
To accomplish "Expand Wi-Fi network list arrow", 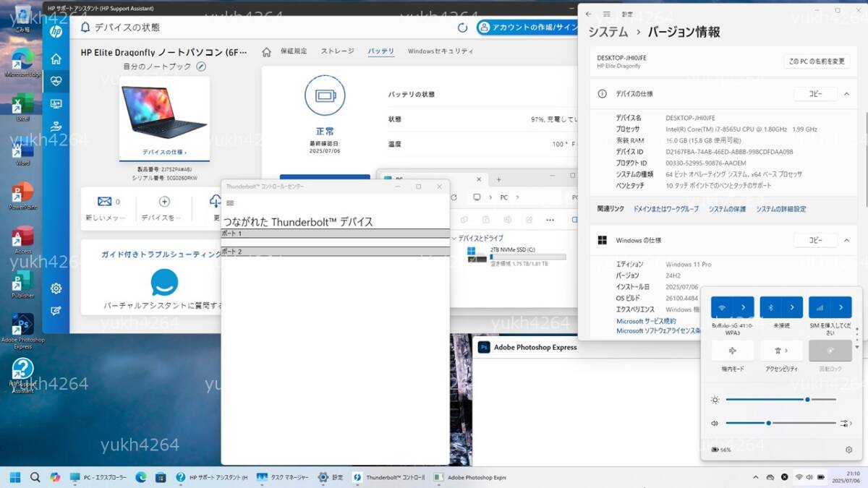I will pos(743,307).
